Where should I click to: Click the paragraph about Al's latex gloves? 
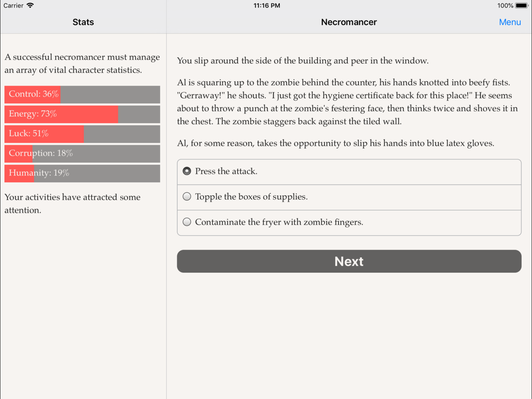coord(336,144)
